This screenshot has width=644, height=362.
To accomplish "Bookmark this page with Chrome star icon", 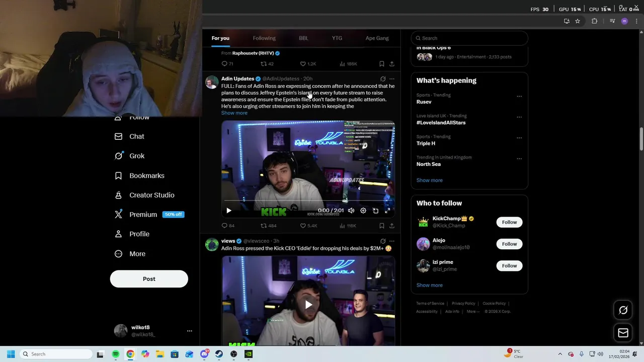I will point(578,21).
